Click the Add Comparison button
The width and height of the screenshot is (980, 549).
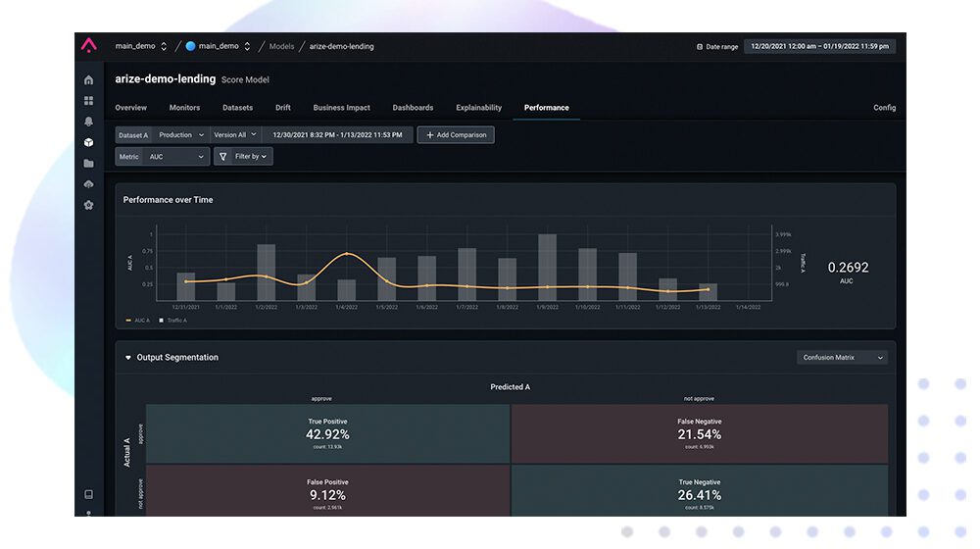click(x=456, y=135)
